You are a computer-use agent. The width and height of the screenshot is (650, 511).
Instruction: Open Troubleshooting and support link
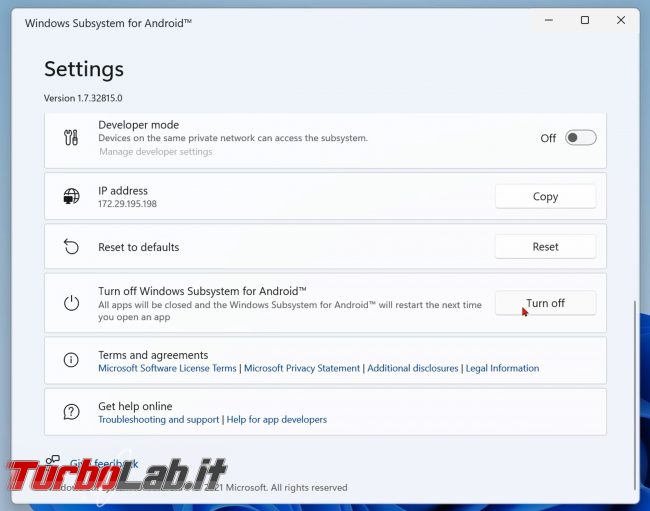click(x=158, y=419)
